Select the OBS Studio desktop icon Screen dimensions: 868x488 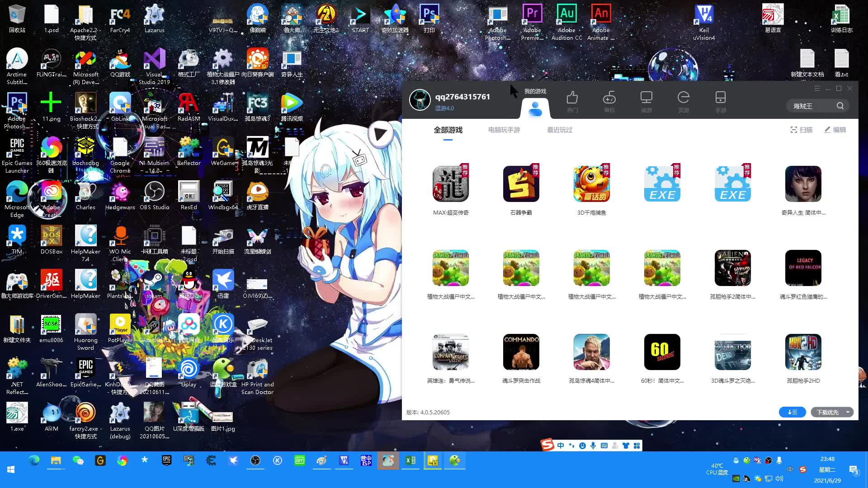click(x=154, y=196)
